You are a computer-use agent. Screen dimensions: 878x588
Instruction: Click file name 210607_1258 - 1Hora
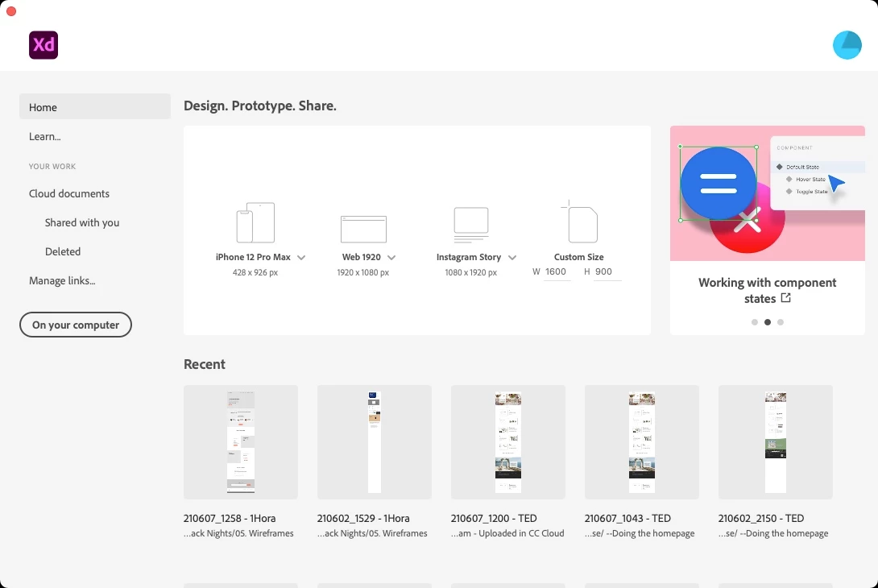tap(230, 519)
